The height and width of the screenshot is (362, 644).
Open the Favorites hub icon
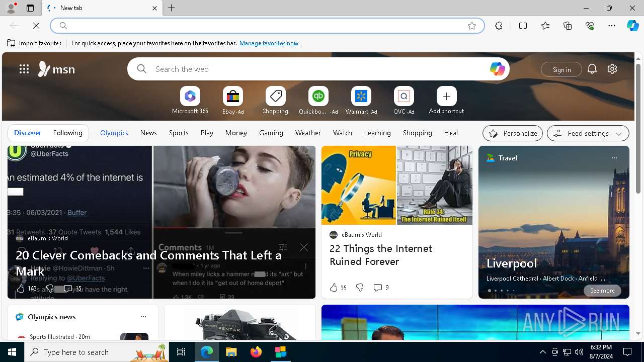click(545, 26)
